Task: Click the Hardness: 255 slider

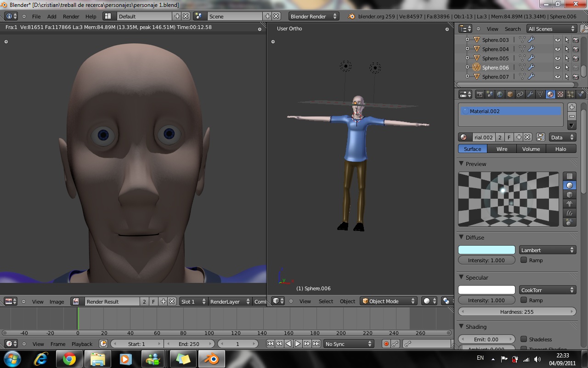Action: [x=517, y=311]
